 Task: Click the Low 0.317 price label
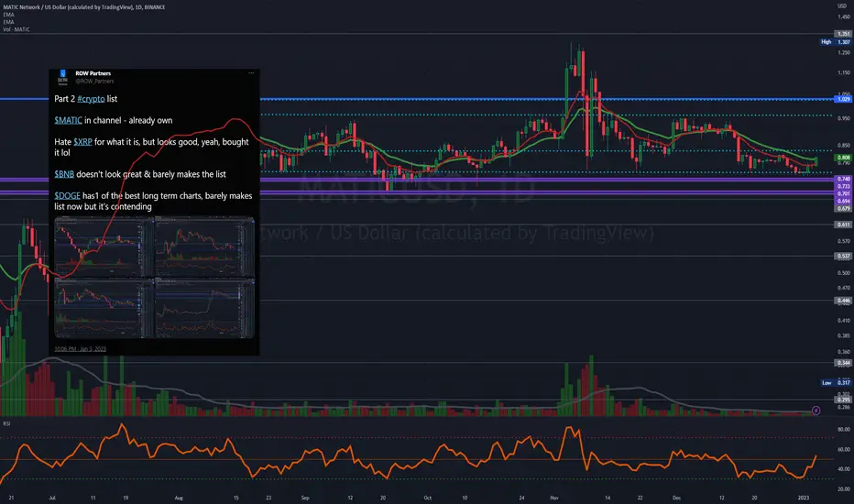(x=836, y=383)
